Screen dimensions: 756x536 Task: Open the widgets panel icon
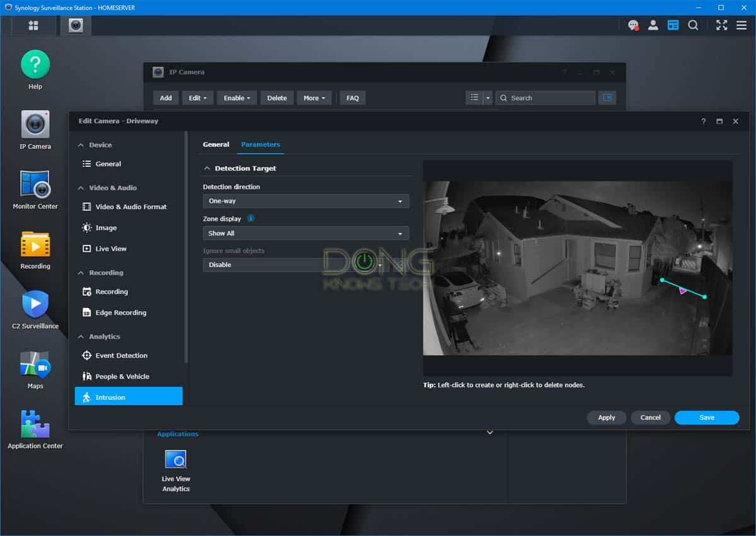tap(673, 25)
